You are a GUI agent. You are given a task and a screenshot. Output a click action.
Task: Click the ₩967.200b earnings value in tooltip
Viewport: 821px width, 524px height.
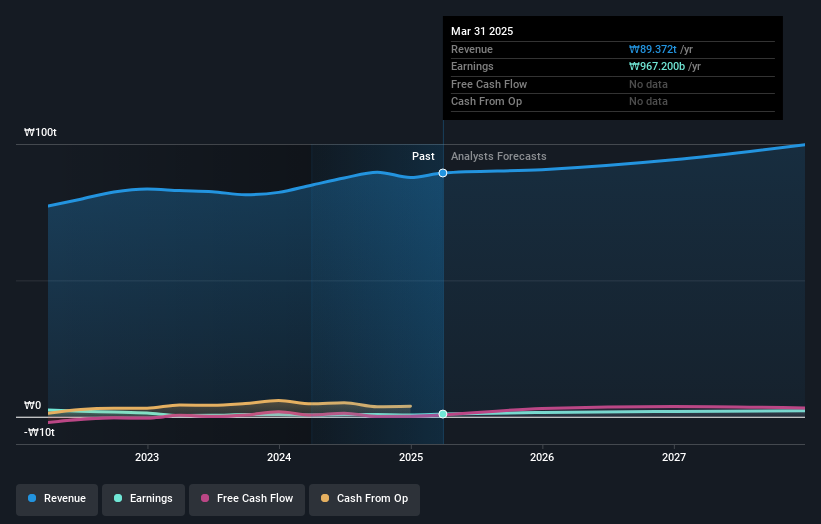[657, 66]
